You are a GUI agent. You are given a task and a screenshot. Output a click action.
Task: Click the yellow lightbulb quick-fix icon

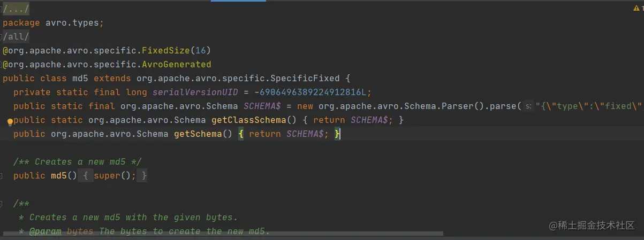tap(10, 121)
